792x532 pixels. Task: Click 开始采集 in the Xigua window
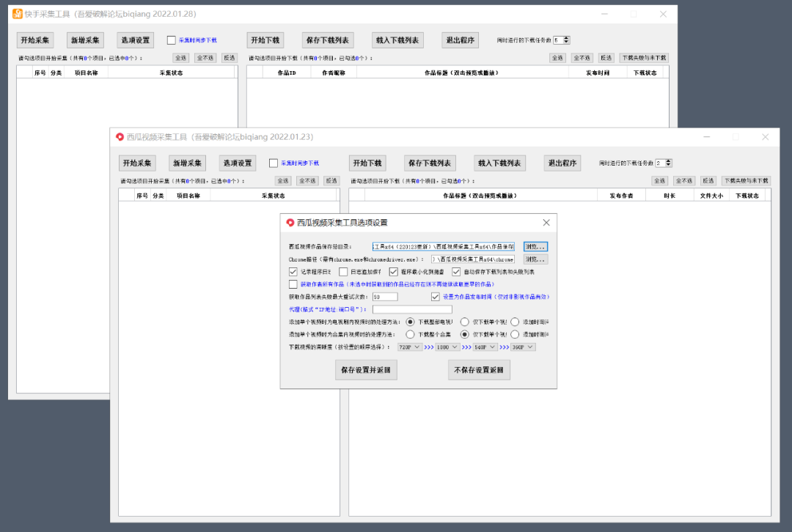tap(137, 163)
